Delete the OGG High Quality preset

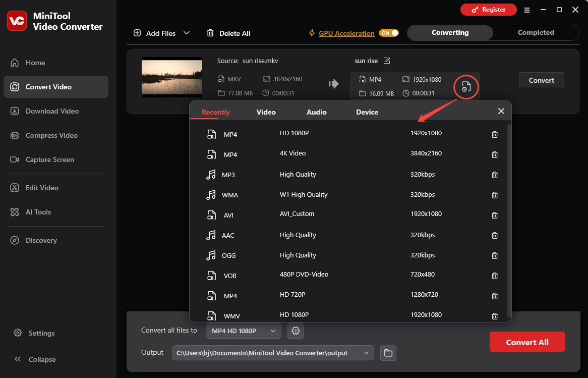pyautogui.click(x=495, y=256)
